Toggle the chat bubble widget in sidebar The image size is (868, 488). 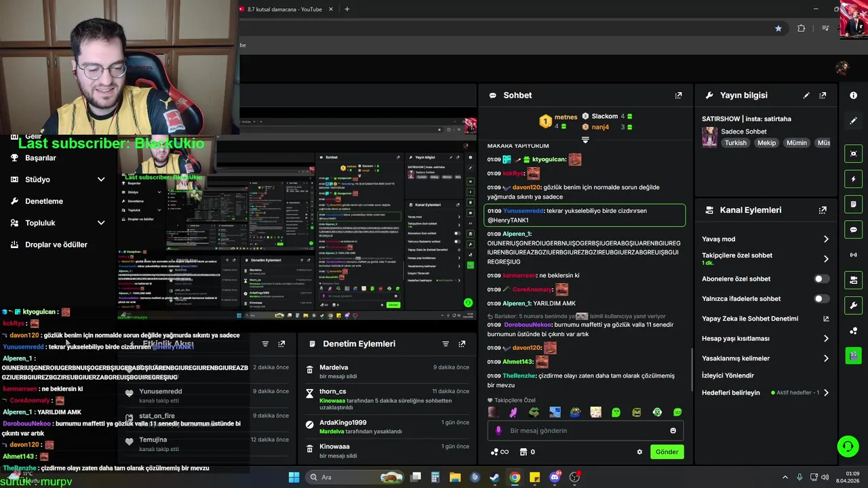point(853,230)
